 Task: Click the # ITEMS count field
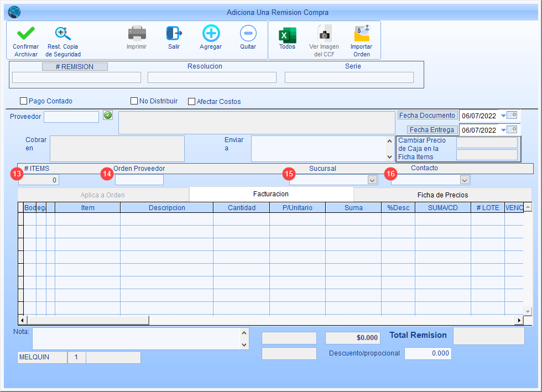click(38, 180)
